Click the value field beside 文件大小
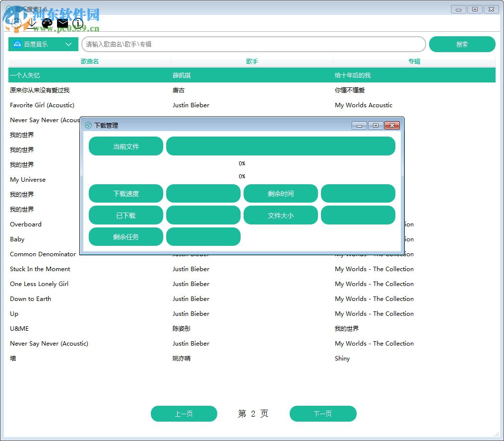504x441 pixels. 358,215
